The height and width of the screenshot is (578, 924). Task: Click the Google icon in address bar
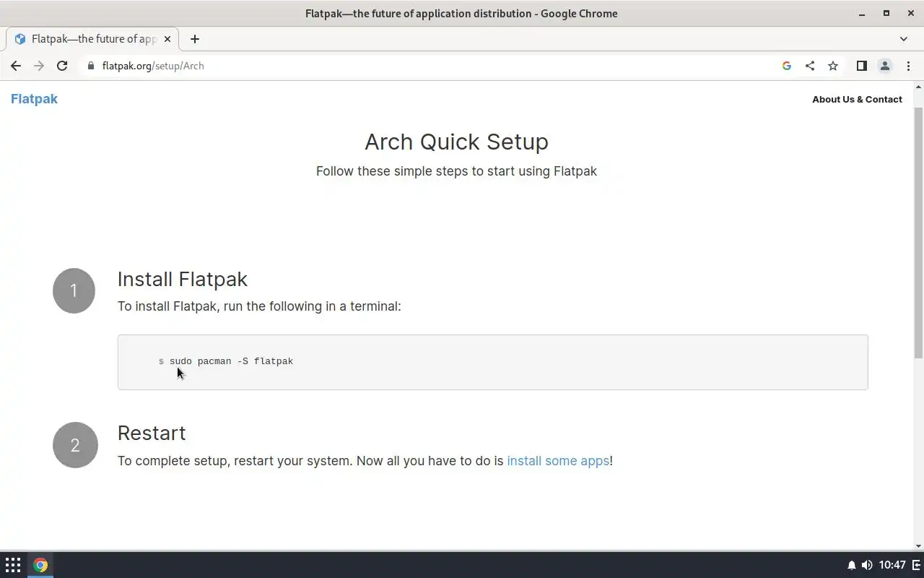coord(787,66)
